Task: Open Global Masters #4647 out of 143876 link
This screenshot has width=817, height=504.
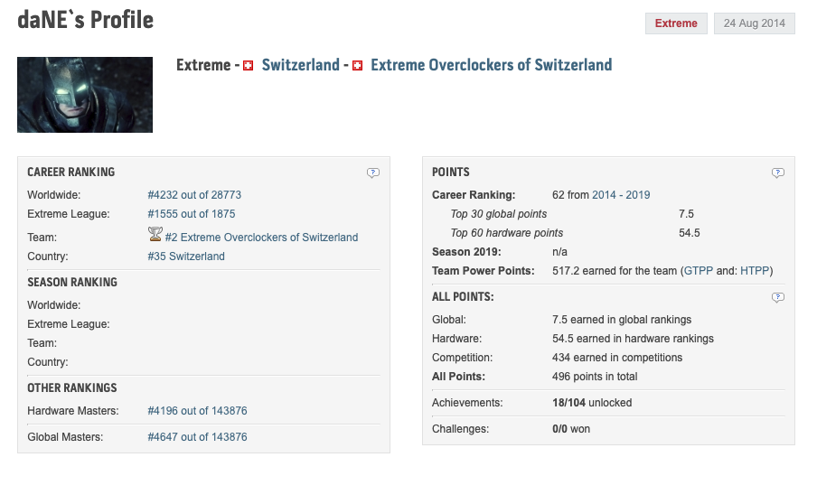Action: click(x=197, y=437)
